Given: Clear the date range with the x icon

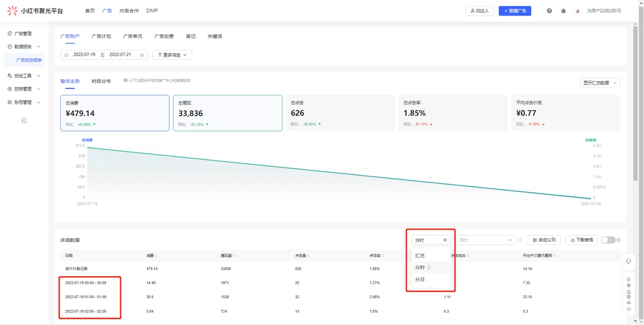Looking at the screenshot, I should (x=142, y=55).
